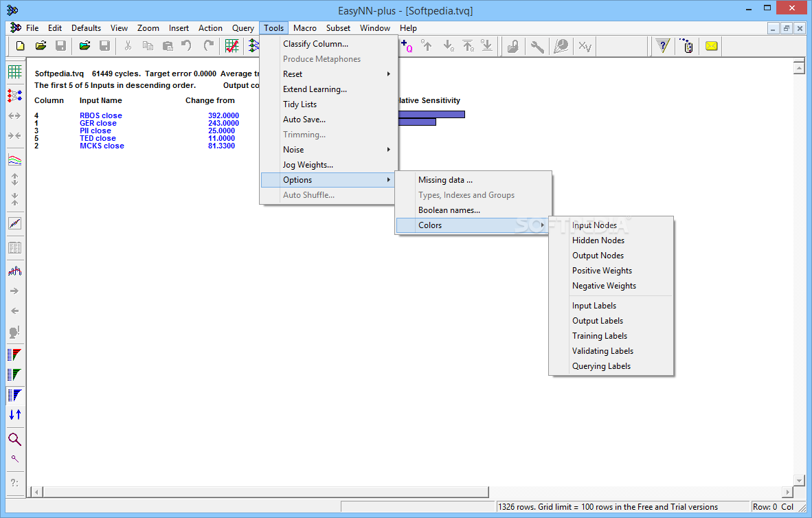This screenshot has width=812, height=518.
Task: Click the red importance triangle sidebar icon
Action: pos(15,354)
